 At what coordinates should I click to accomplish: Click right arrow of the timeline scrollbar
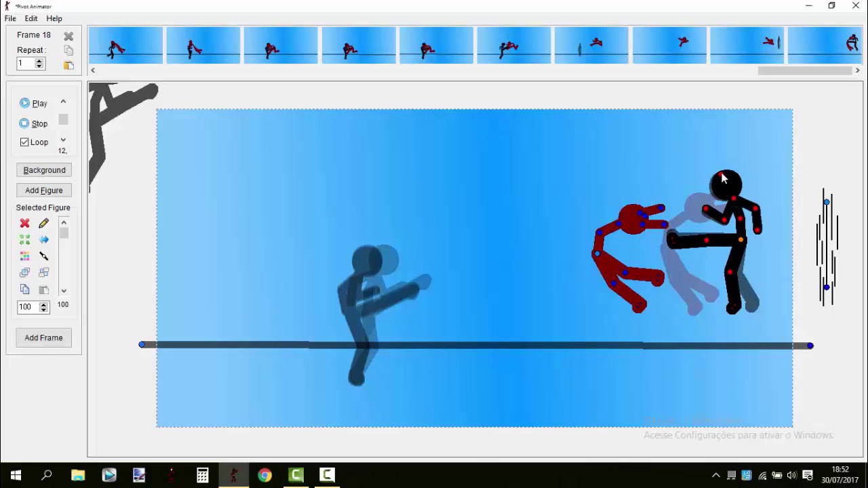tap(857, 70)
